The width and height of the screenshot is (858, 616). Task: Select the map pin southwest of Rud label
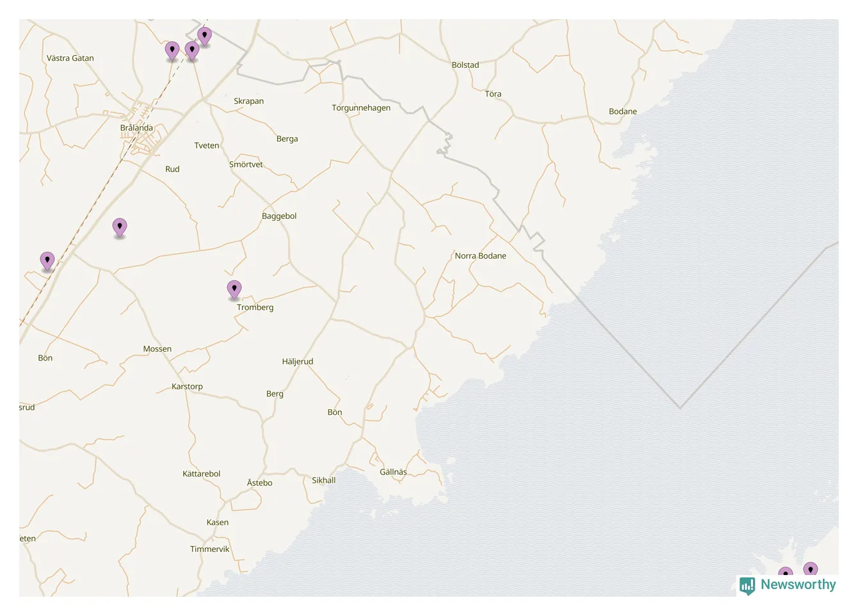click(120, 228)
